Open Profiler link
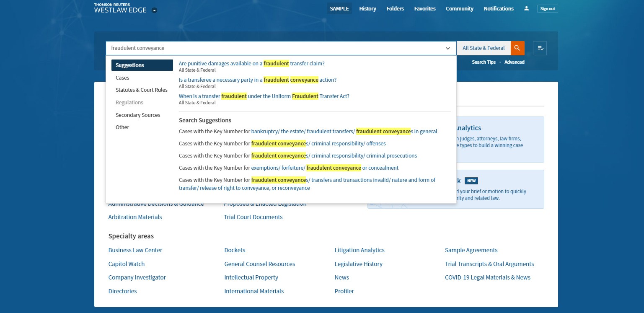This screenshot has height=313, width=644. point(344,291)
